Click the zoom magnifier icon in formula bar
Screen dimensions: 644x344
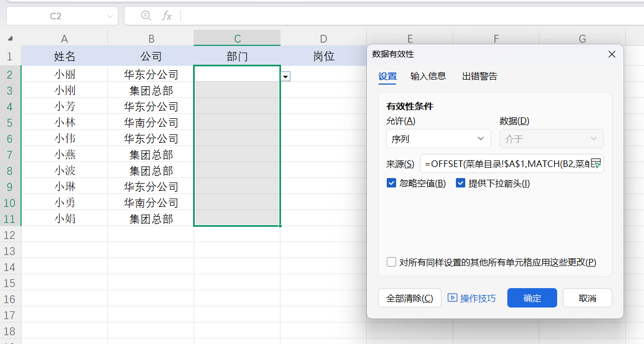[x=146, y=16]
